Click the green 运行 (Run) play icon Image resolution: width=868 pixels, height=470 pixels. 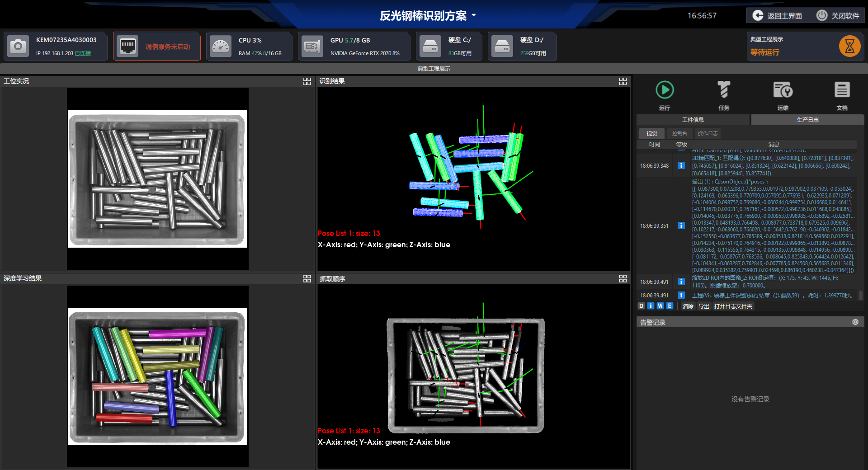[x=665, y=90]
